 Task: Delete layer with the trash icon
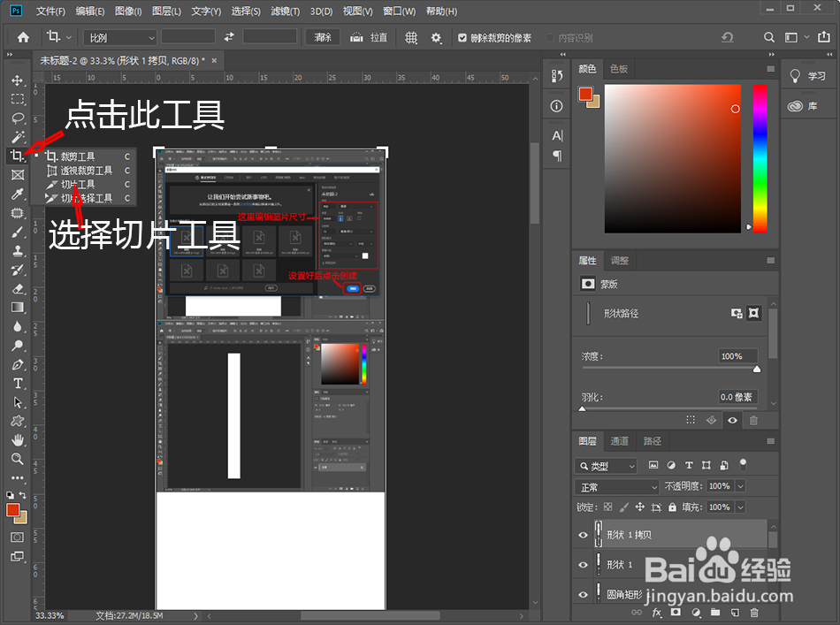click(754, 612)
